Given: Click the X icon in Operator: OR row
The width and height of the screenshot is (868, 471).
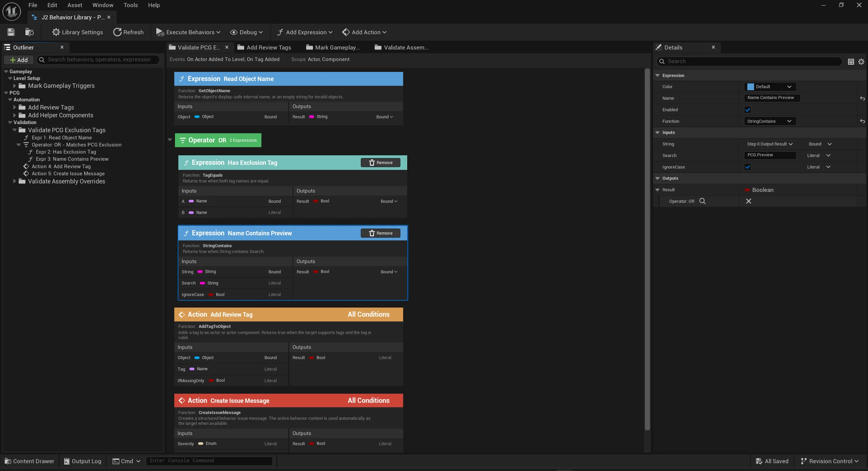Looking at the screenshot, I should click(x=749, y=201).
